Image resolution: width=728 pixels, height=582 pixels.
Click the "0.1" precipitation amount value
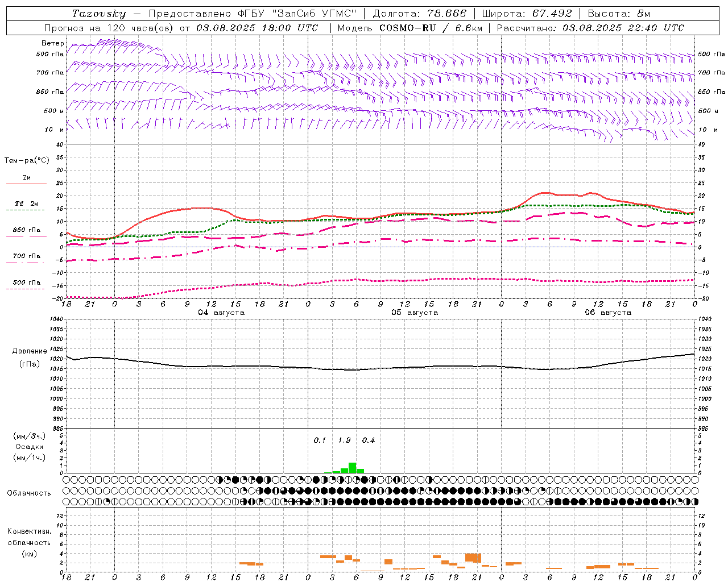pos(320,440)
